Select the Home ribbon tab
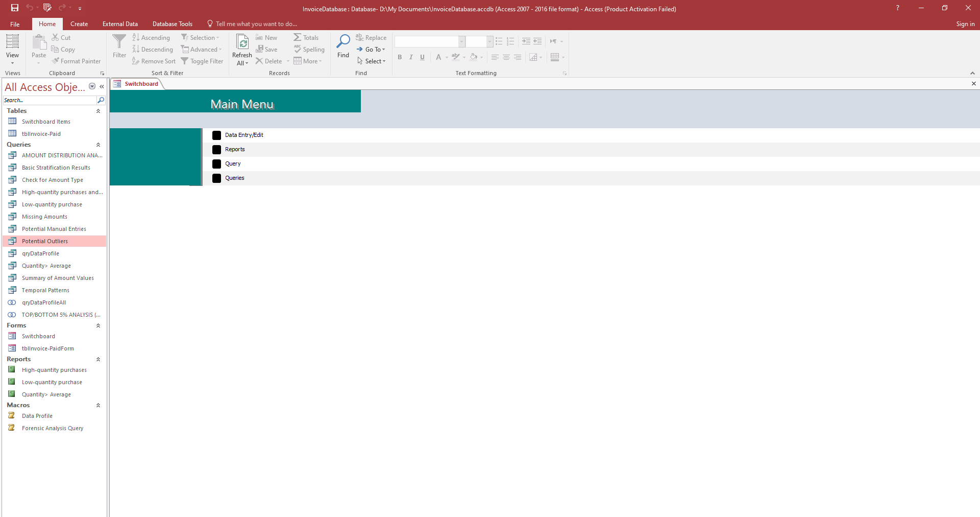Image resolution: width=980 pixels, height=517 pixels. 47,24
